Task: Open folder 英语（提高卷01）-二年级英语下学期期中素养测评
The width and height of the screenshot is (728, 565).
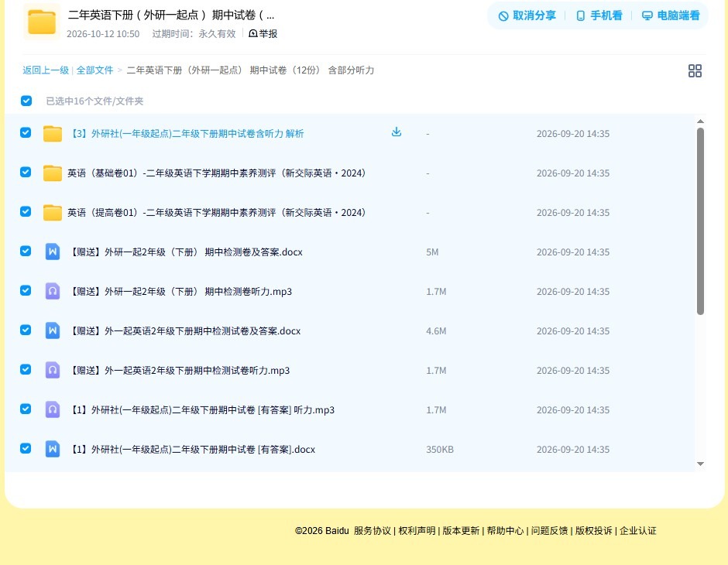Action: click(217, 212)
